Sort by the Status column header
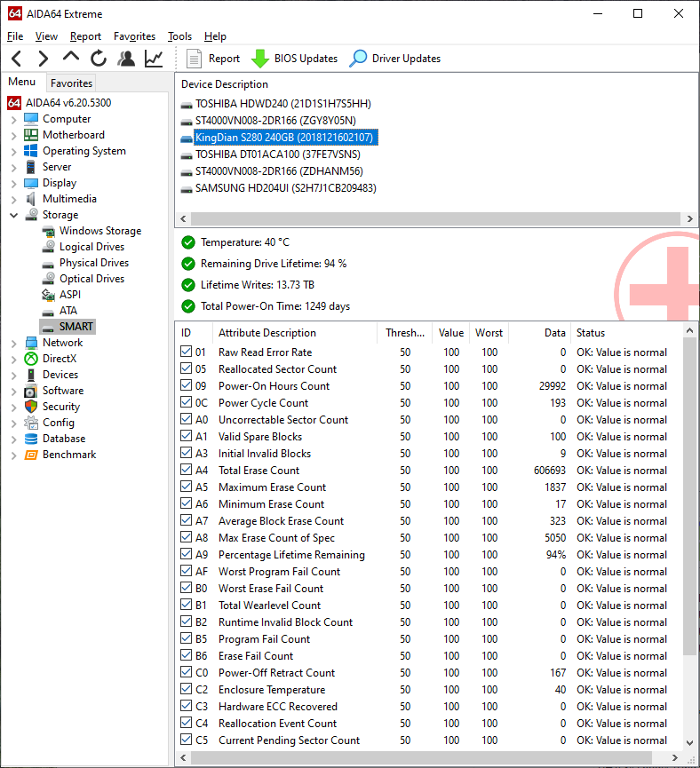This screenshot has height=768, width=700. [x=625, y=333]
